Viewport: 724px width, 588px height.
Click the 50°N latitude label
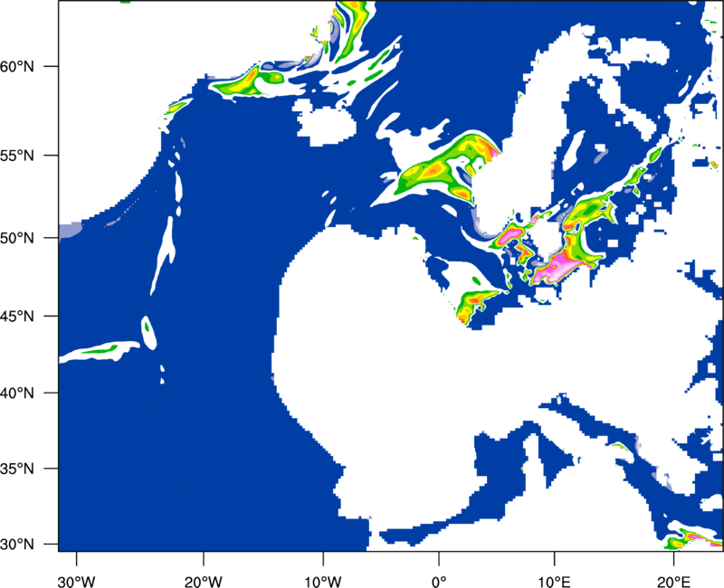point(17,238)
